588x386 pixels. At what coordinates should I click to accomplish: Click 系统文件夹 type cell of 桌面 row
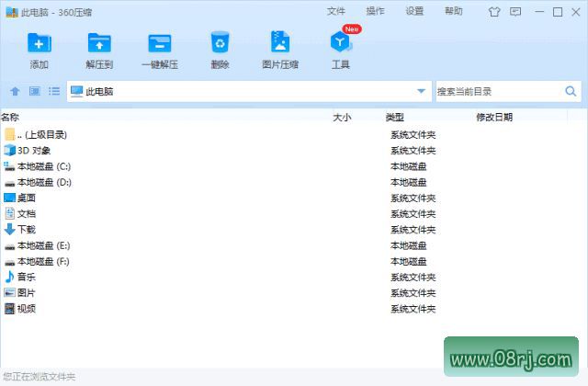point(413,198)
